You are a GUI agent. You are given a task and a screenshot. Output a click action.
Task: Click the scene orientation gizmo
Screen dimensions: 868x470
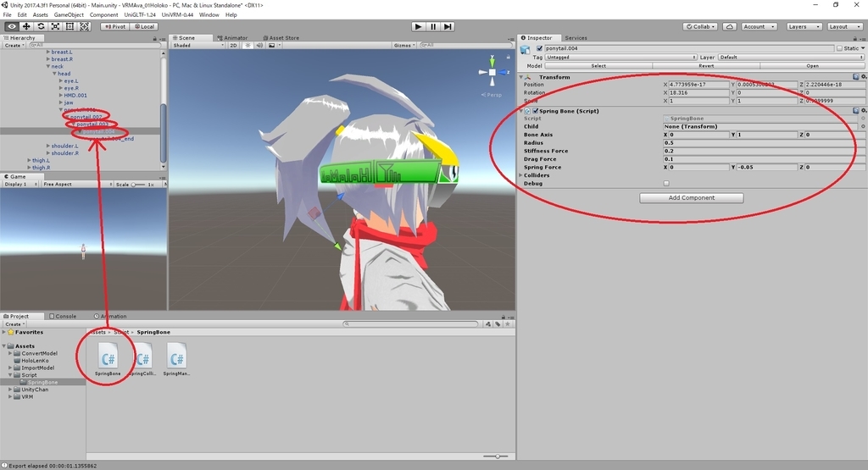click(492, 72)
